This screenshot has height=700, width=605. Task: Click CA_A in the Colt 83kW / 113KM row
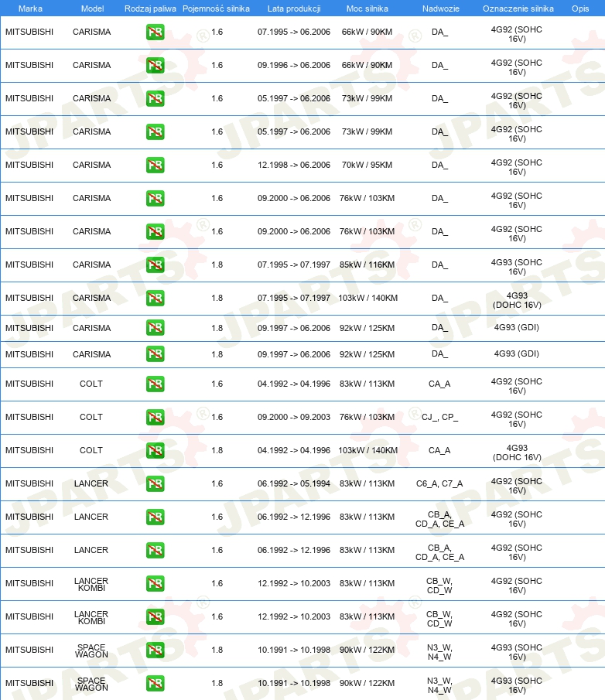tap(439, 384)
